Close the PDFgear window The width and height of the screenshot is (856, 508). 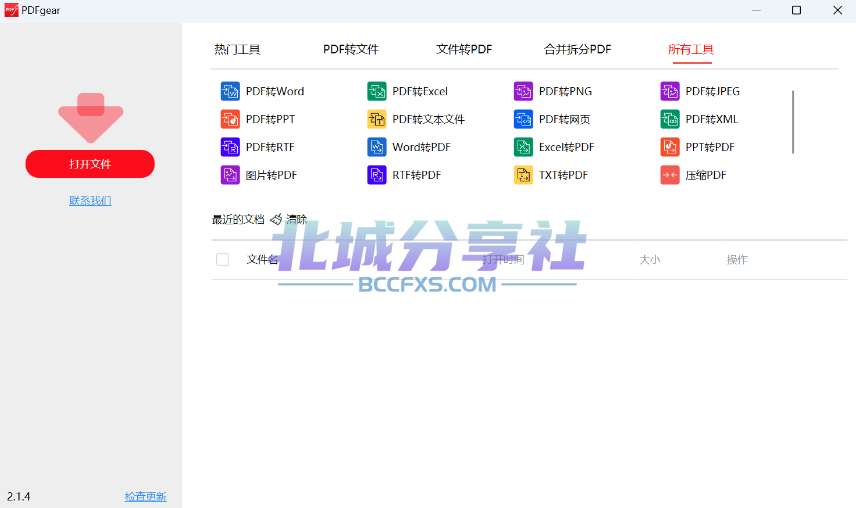point(837,10)
